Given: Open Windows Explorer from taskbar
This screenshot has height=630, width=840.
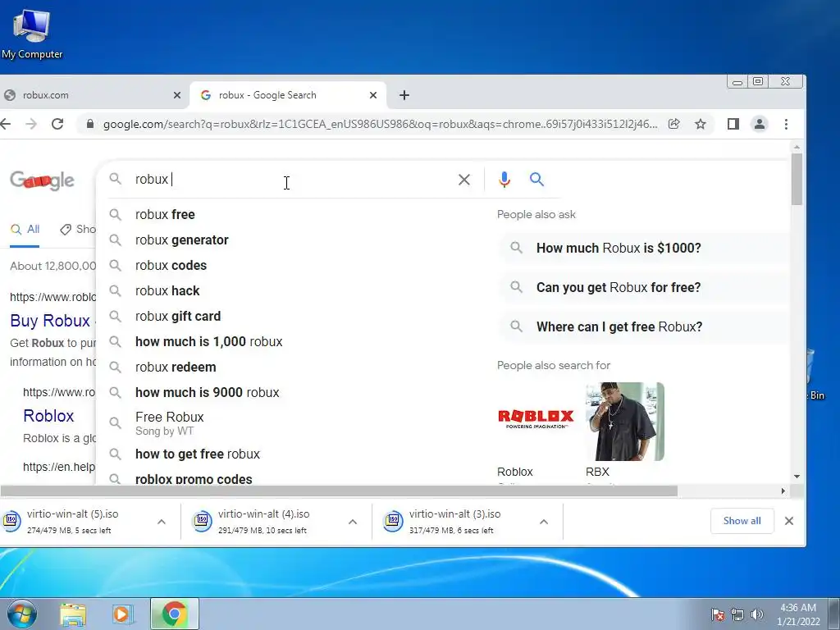Looking at the screenshot, I should [x=73, y=614].
